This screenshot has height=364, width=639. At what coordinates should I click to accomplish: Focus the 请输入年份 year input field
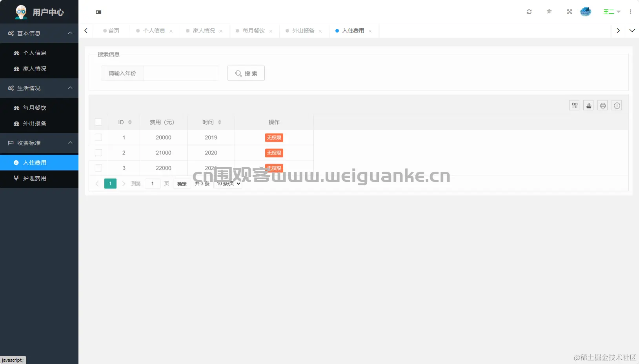pos(181,73)
